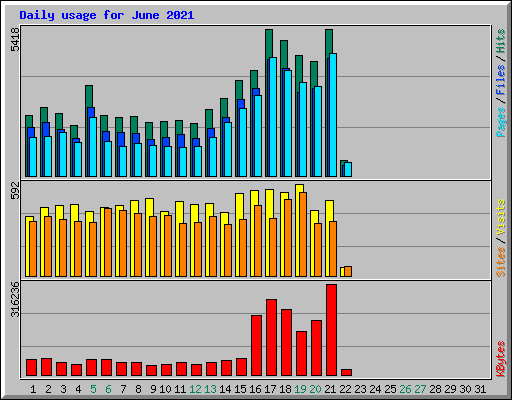Click day 19 weekend label
This screenshot has width=512, height=400.
tap(300, 389)
